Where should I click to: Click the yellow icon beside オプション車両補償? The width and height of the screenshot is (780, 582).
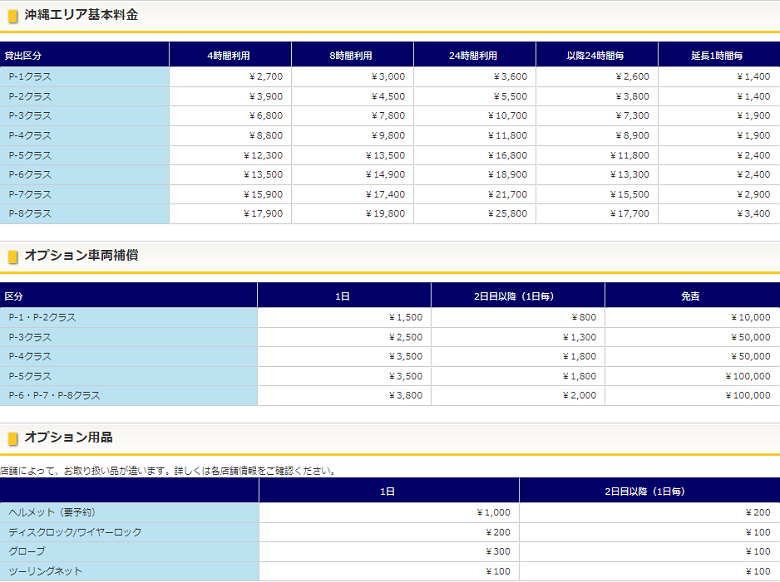(13, 257)
